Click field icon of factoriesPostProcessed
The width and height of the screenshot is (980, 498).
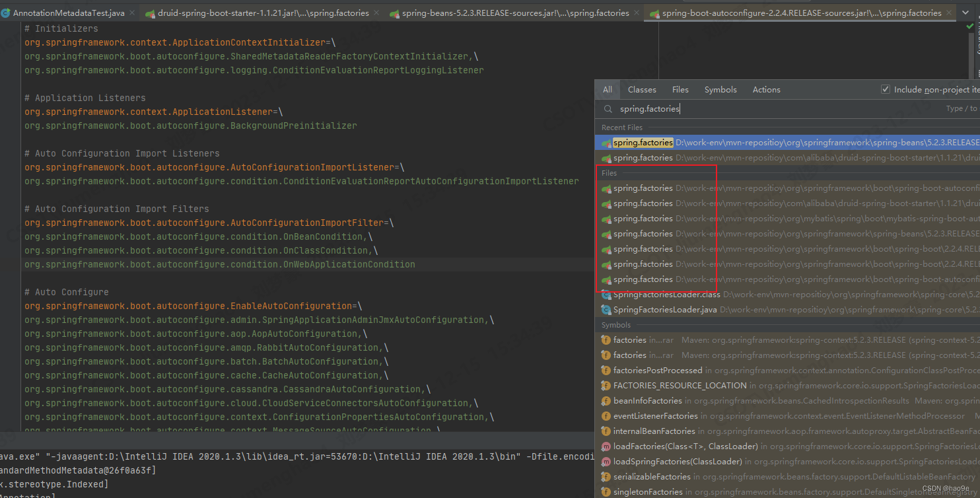(x=606, y=371)
